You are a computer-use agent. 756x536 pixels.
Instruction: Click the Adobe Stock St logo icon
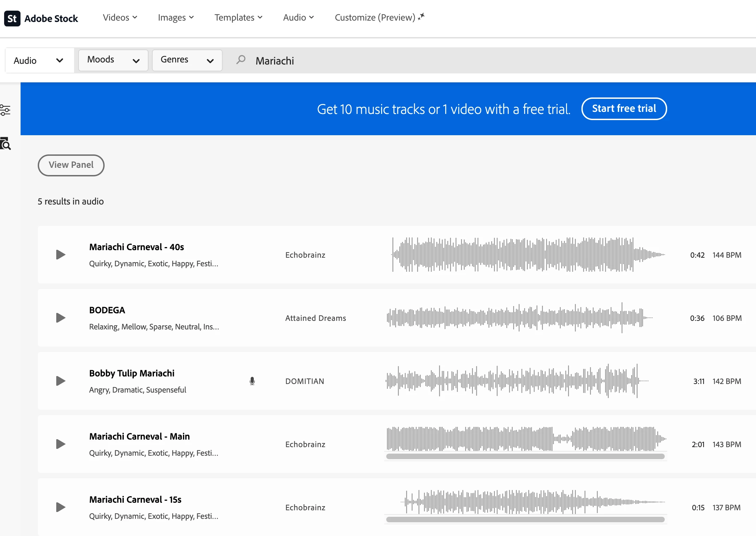tap(12, 18)
